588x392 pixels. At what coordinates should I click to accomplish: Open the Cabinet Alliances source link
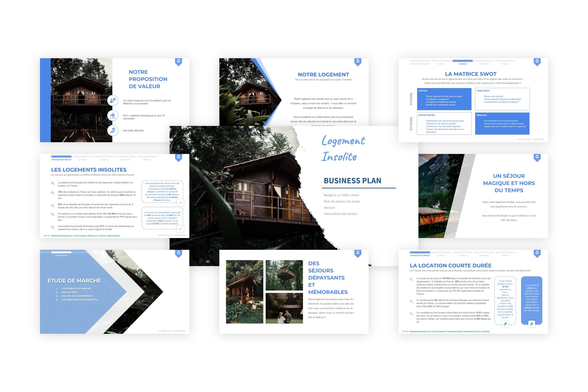pyautogui.click(x=113, y=235)
